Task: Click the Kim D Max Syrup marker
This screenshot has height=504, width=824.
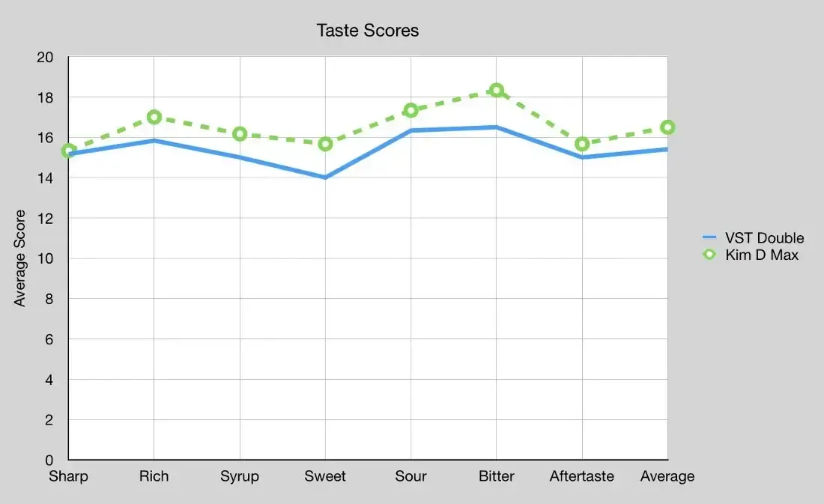Action: click(x=240, y=134)
